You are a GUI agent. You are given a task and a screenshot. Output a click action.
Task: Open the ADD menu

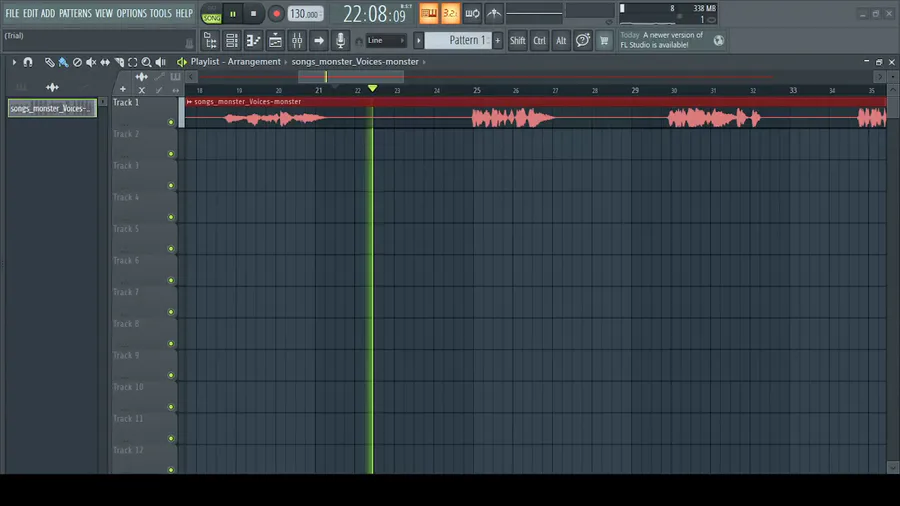[48, 13]
